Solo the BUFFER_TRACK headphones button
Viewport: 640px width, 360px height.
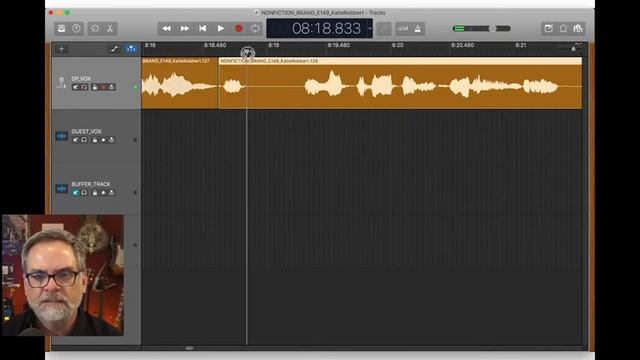pos(84,192)
